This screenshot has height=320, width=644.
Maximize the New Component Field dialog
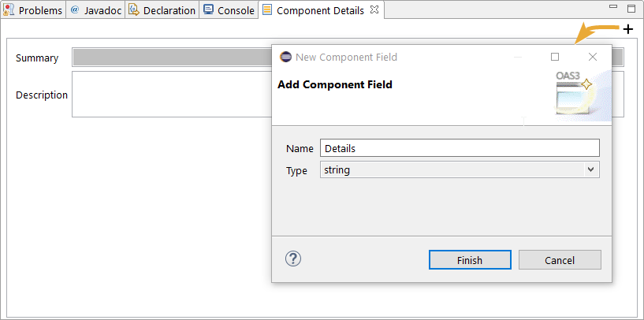pos(555,57)
